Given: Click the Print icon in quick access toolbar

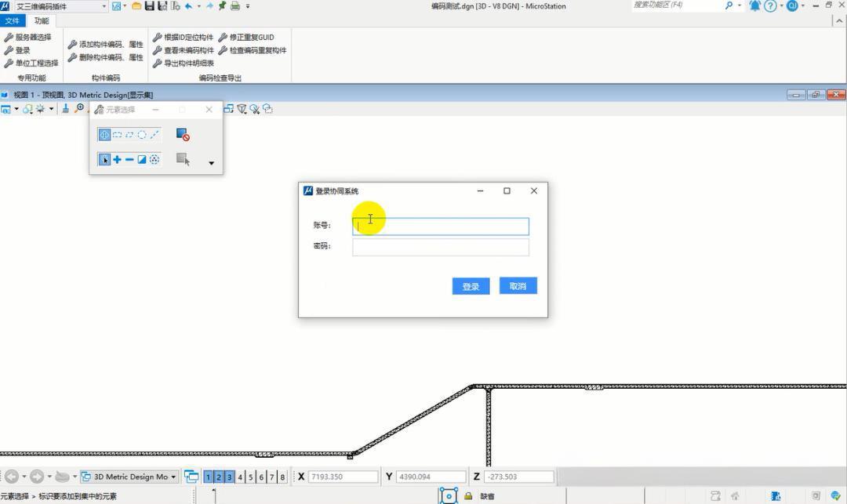Looking at the screenshot, I should pos(234,6).
